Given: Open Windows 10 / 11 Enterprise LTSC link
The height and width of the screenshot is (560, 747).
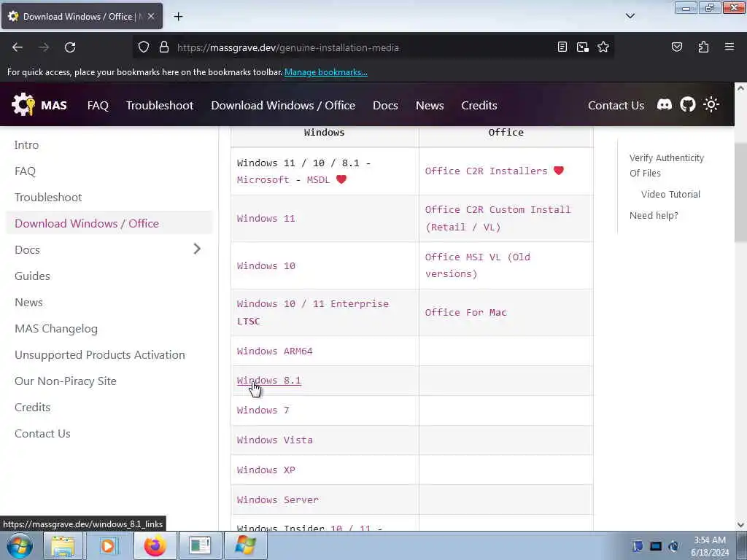Looking at the screenshot, I should pyautogui.click(x=312, y=312).
